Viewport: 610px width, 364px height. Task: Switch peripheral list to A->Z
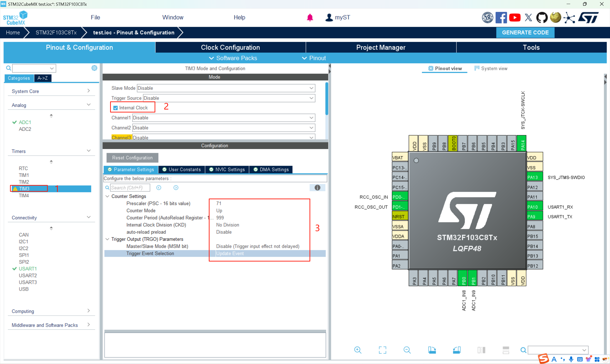point(43,78)
